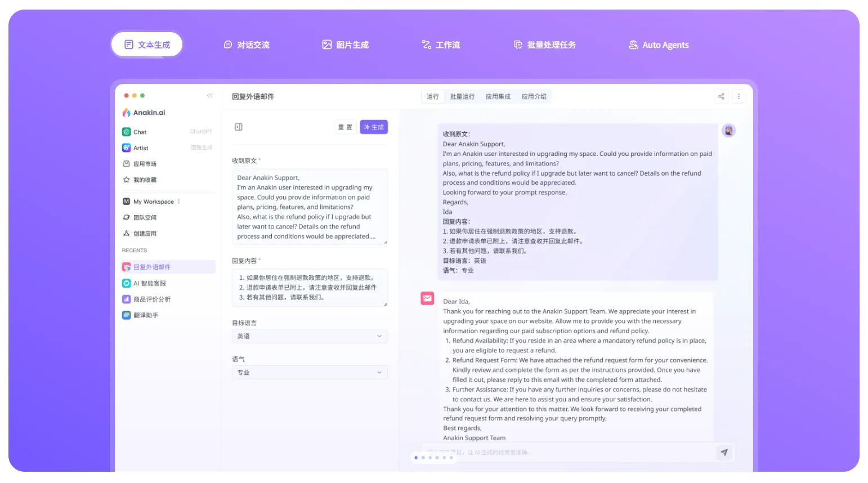This screenshot has width=868, height=483.
Task: Click the send arrow icon in the chat box
Action: coord(724,453)
